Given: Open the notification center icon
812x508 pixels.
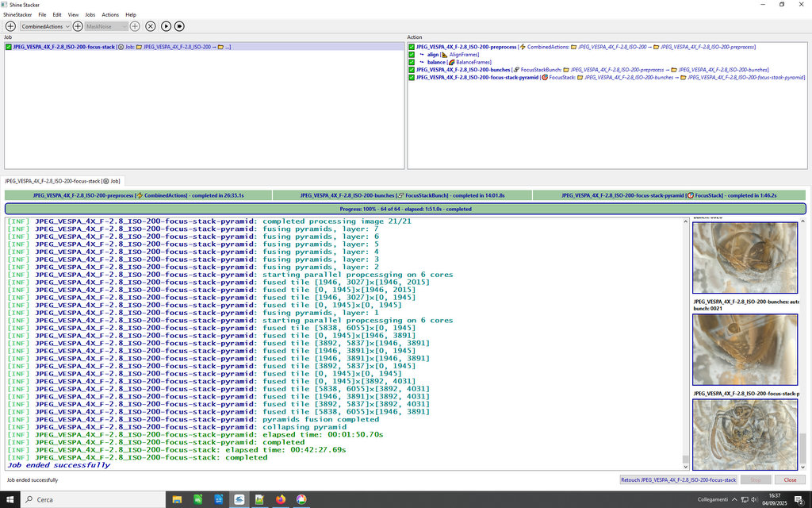Looking at the screenshot, I should pos(799,500).
